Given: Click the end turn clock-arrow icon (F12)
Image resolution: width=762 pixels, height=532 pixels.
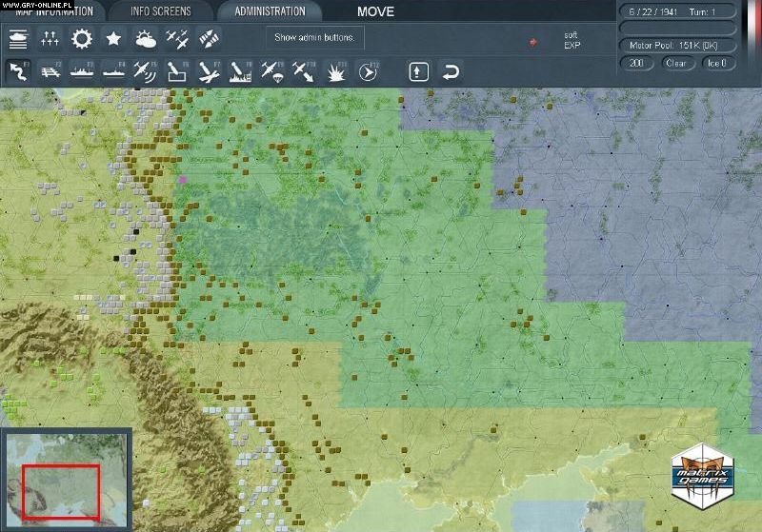Looking at the screenshot, I should pos(368,71).
